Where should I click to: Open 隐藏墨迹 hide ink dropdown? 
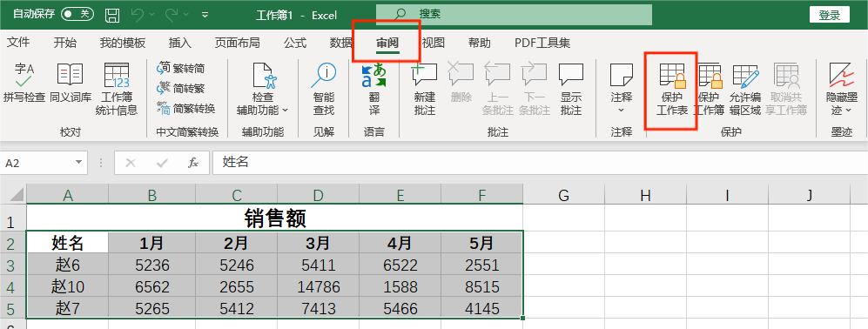(x=841, y=89)
